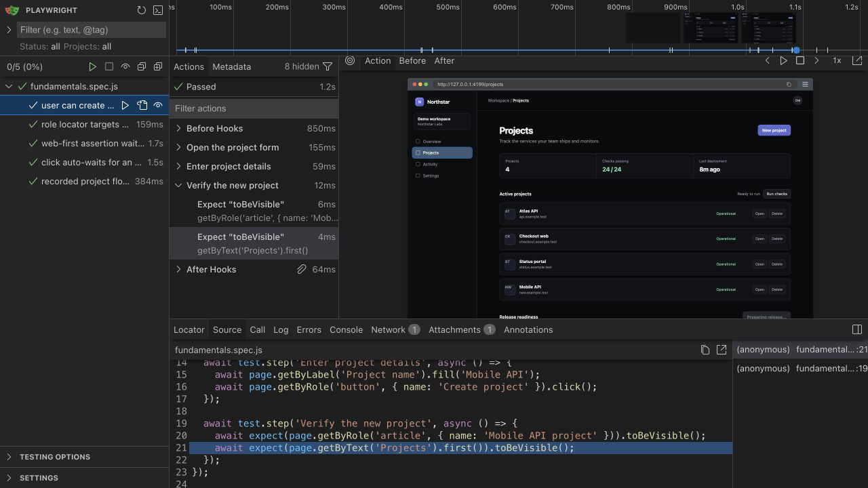The height and width of the screenshot is (488, 868).
Task: Select 'recorded project flo' test
Action: pos(84,181)
